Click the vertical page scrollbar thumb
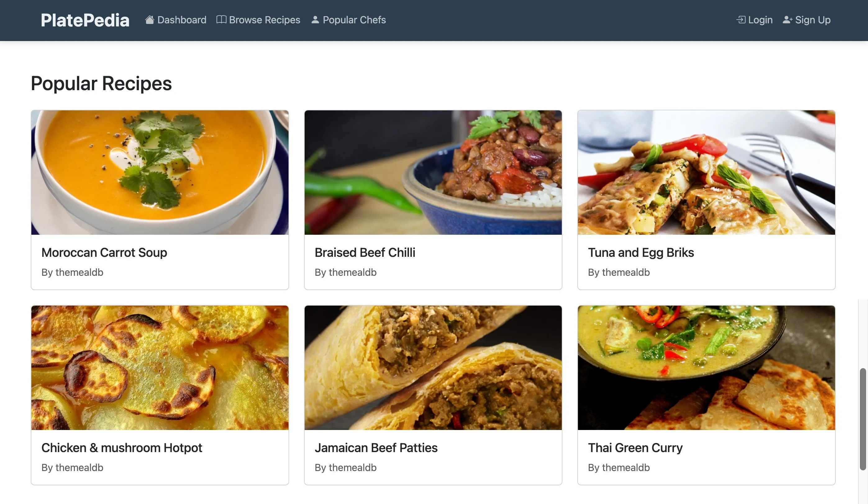Viewport: 868px width, 504px height. [x=862, y=419]
